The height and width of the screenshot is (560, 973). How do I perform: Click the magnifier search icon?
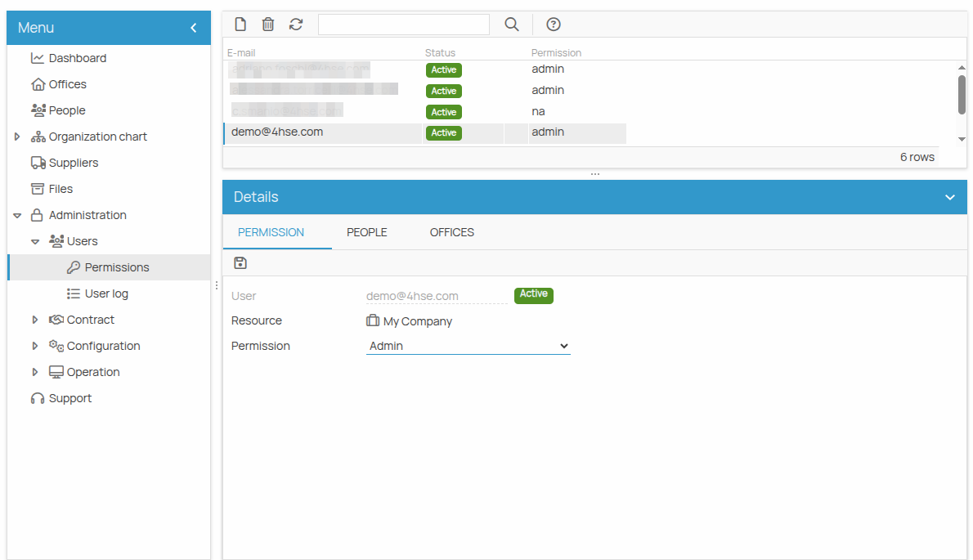pyautogui.click(x=512, y=25)
